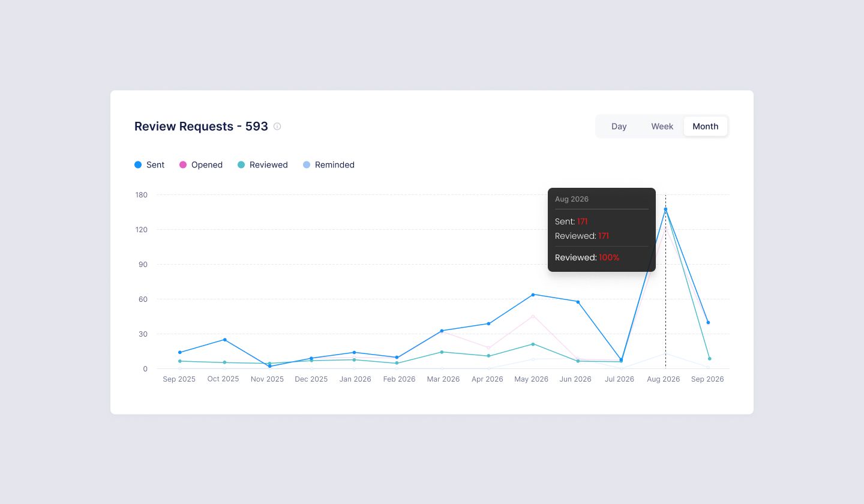Switch chart view to Week
This screenshot has height=504, width=864.
point(662,127)
